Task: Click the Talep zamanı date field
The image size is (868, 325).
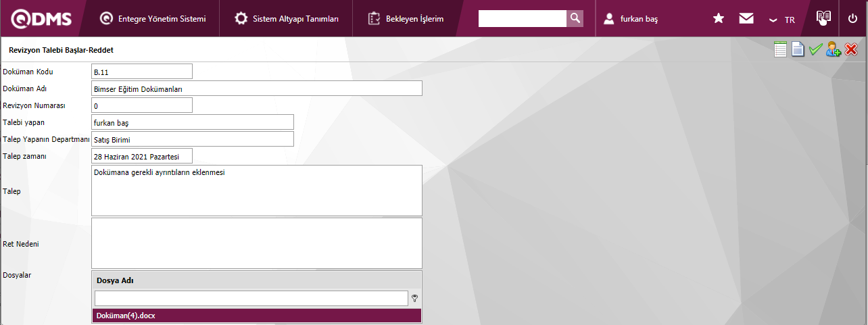Action: tap(142, 156)
